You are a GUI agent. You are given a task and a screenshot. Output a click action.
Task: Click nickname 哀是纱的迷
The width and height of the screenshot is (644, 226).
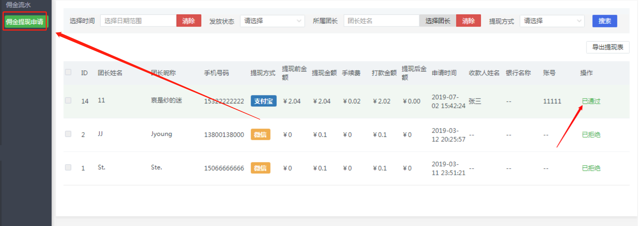[x=166, y=100]
